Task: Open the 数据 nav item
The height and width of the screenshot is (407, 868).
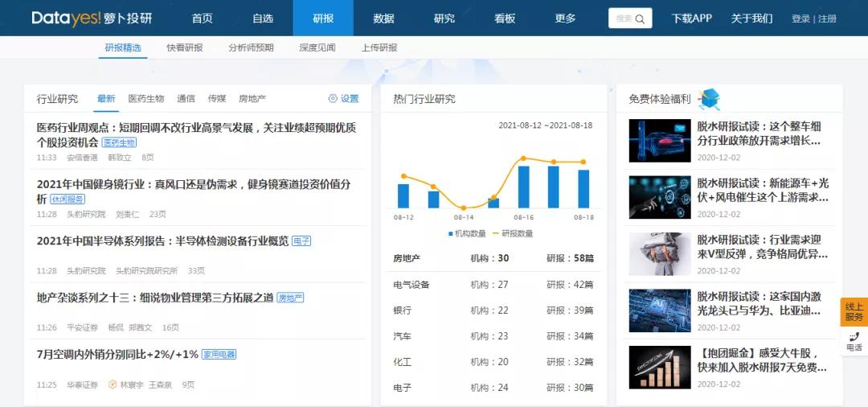Action: click(x=383, y=18)
